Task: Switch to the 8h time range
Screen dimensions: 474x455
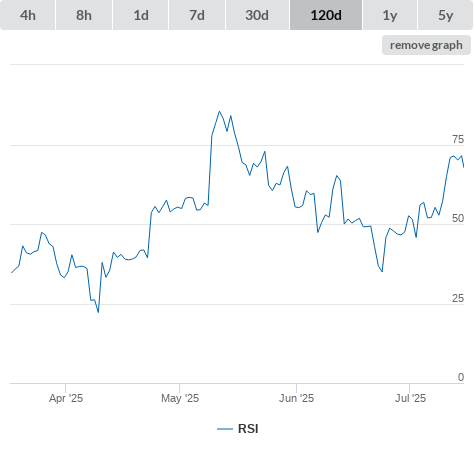Action: (x=84, y=15)
